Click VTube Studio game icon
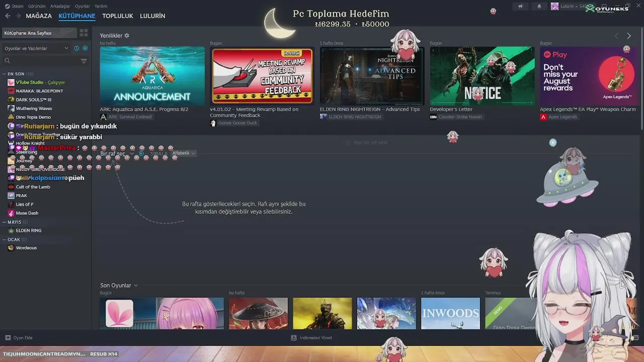This screenshot has height=362, width=644. [x=11, y=82]
